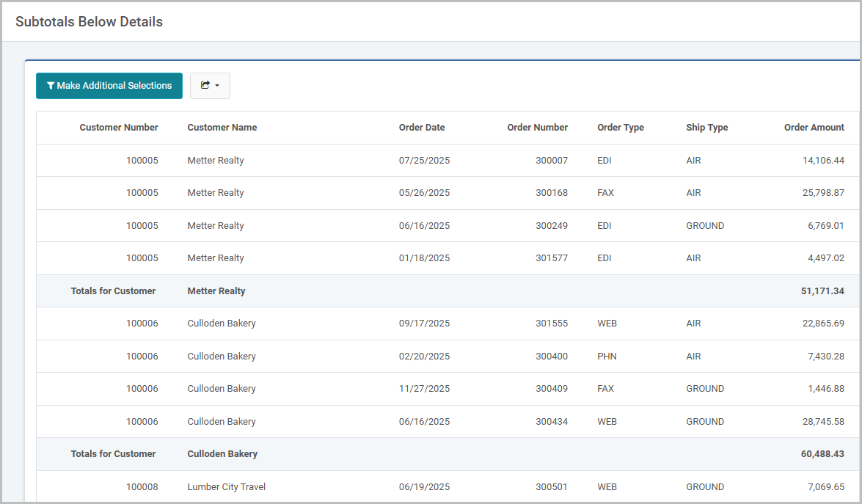Click order date 07/25/2025
The image size is (862, 504).
425,161
